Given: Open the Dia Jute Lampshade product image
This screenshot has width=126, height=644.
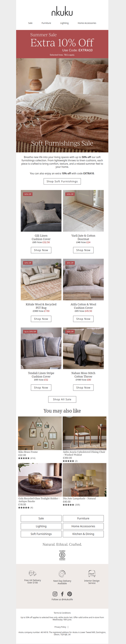Looking at the screenshot, I should coord(85,480).
